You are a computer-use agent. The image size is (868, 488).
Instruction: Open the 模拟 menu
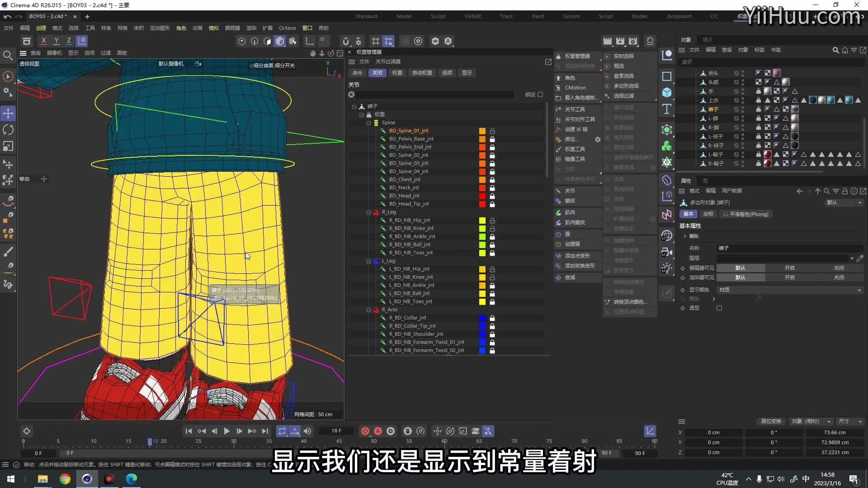[x=214, y=28]
